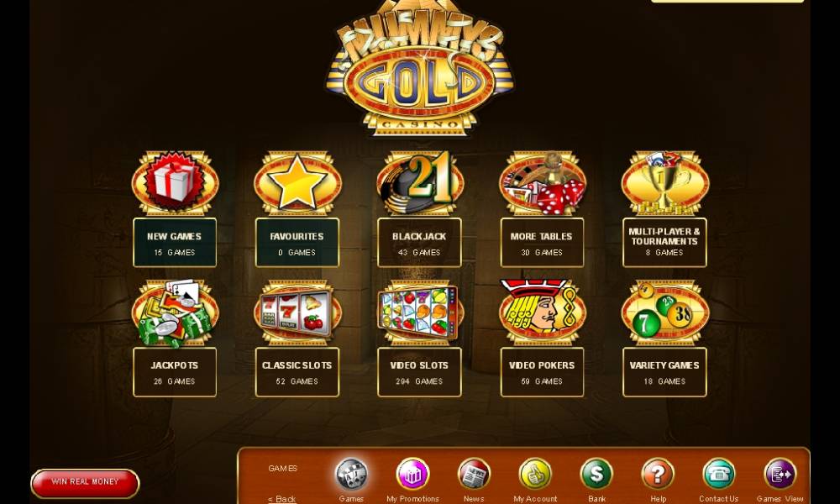This screenshot has height=504, width=840.
Task: Open the Jackpots cash and cards icon
Action: click(x=175, y=312)
